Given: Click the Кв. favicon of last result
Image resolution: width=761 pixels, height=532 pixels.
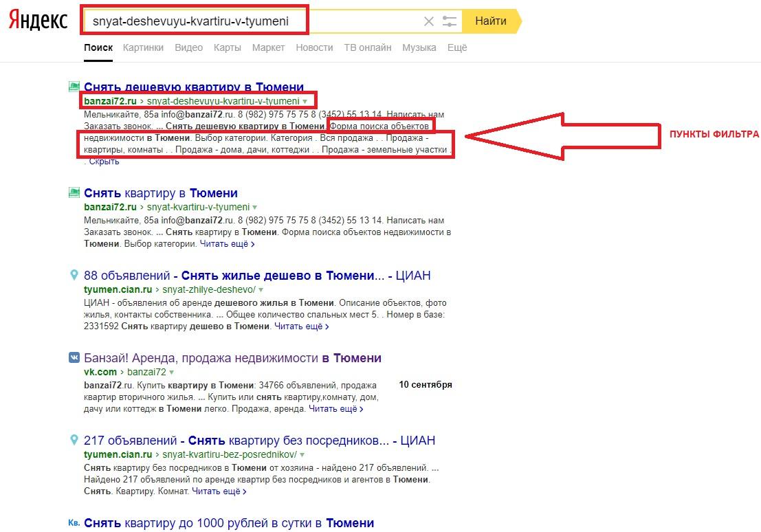Looking at the screenshot, I should coord(74,523).
